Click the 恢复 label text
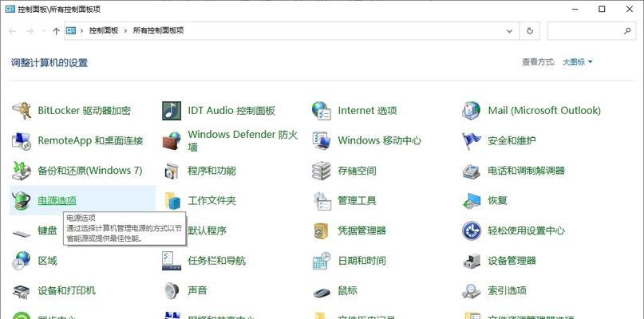 (x=497, y=201)
